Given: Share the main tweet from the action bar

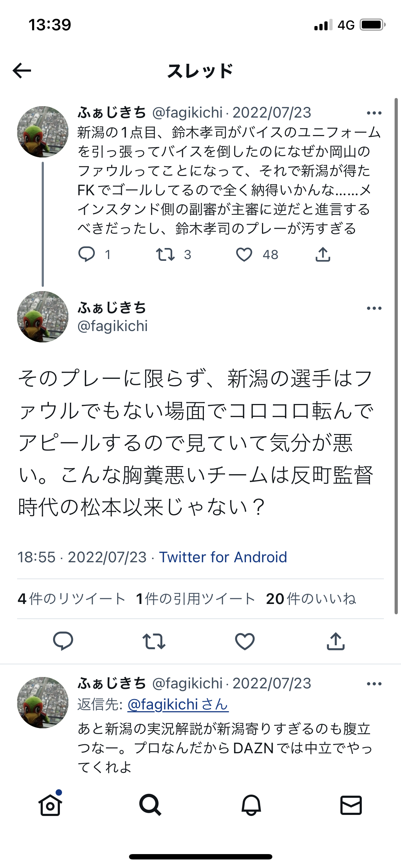Looking at the screenshot, I should click(x=336, y=641).
